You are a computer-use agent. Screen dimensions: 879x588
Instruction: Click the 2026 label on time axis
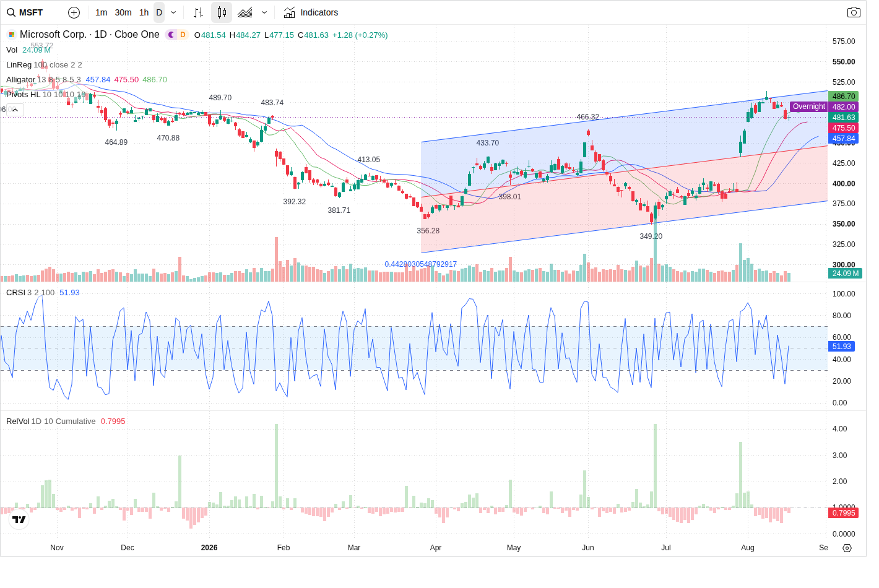click(209, 548)
